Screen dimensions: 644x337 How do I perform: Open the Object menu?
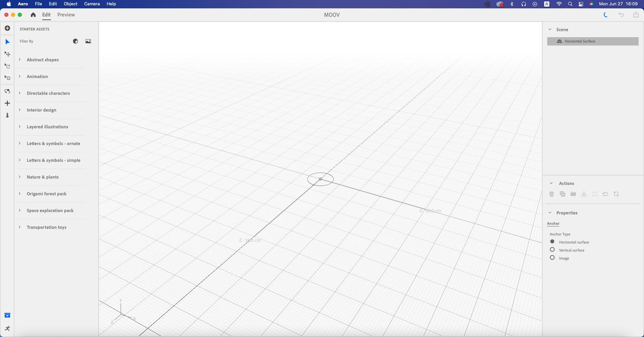pyautogui.click(x=71, y=4)
